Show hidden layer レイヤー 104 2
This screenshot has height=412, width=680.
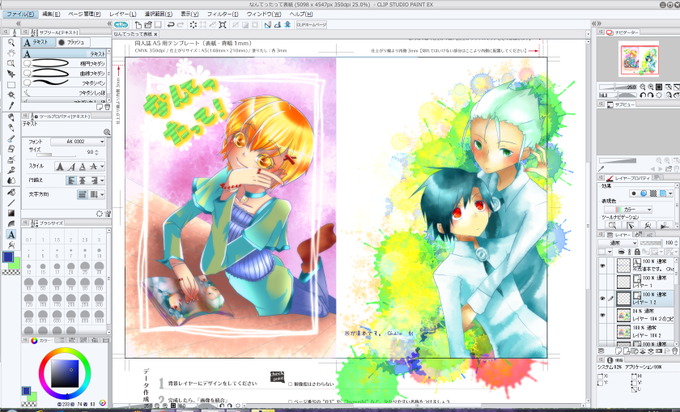[602, 332]
